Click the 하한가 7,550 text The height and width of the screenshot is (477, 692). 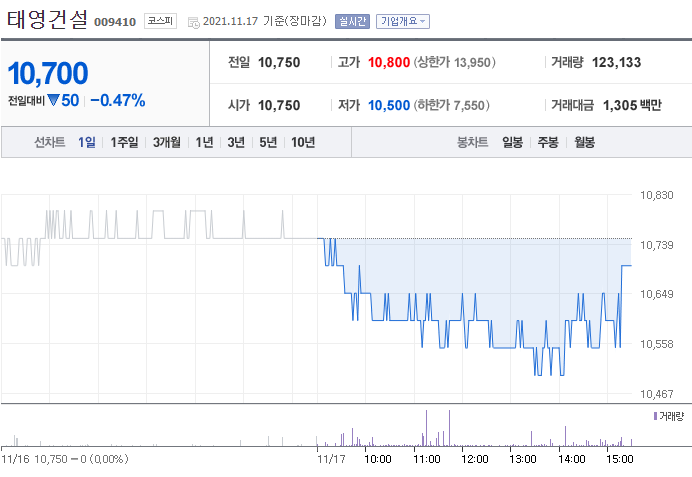[451, 105]
